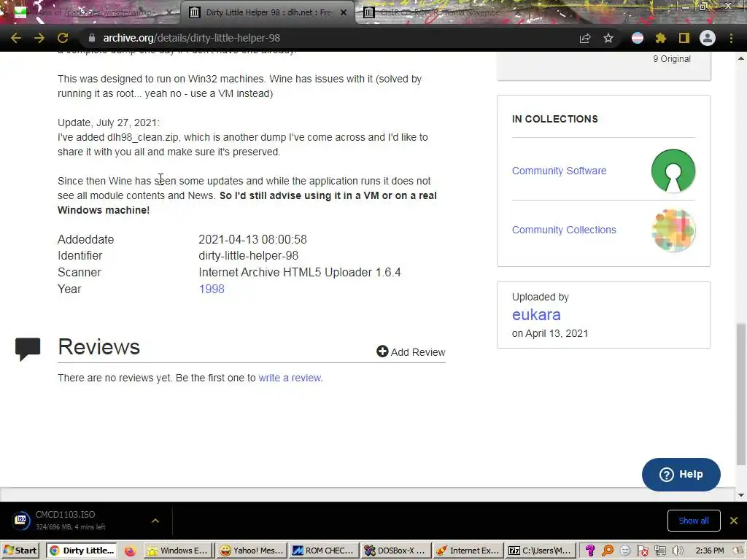The height and width of the screenshot is (560, 747).
Task: Click the Add Review button
Action: tap(411, 352)
